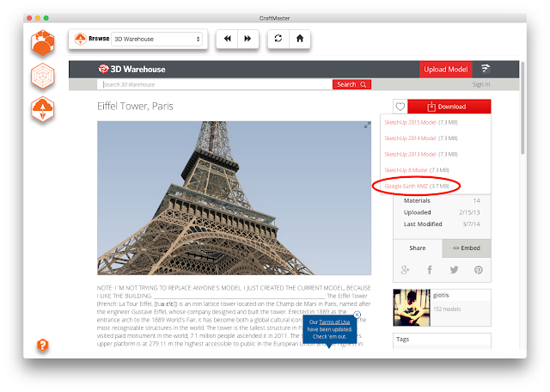550x392 pixels.
Task: Click the Sign In link
Action: 481,84
